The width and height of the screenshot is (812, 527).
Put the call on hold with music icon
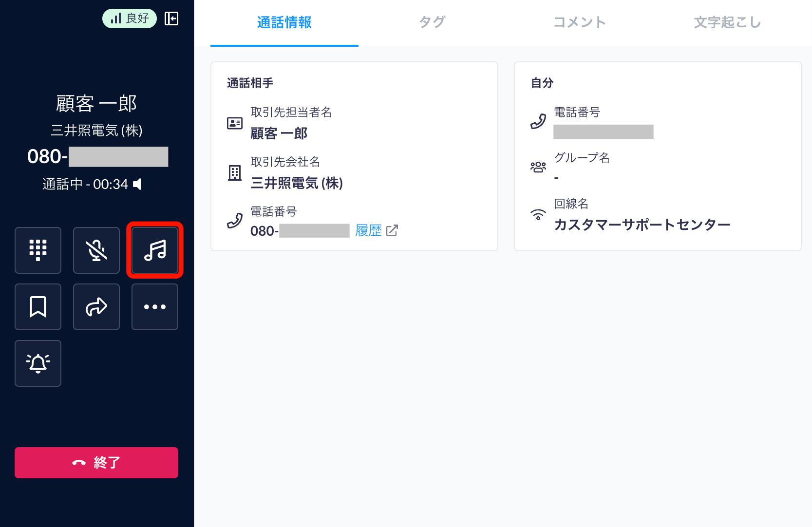pyautogui.click(x=155, y=250)
